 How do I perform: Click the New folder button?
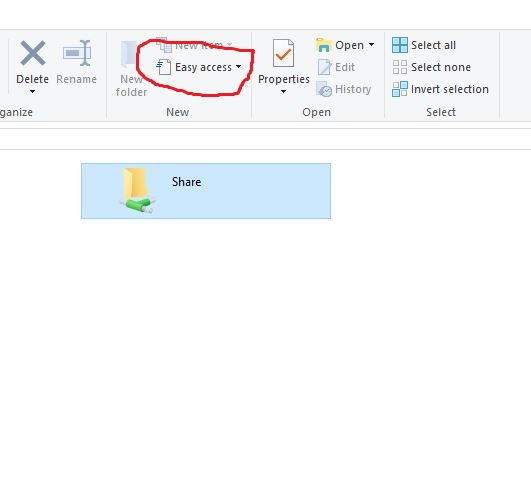click(x=131, y=69)
